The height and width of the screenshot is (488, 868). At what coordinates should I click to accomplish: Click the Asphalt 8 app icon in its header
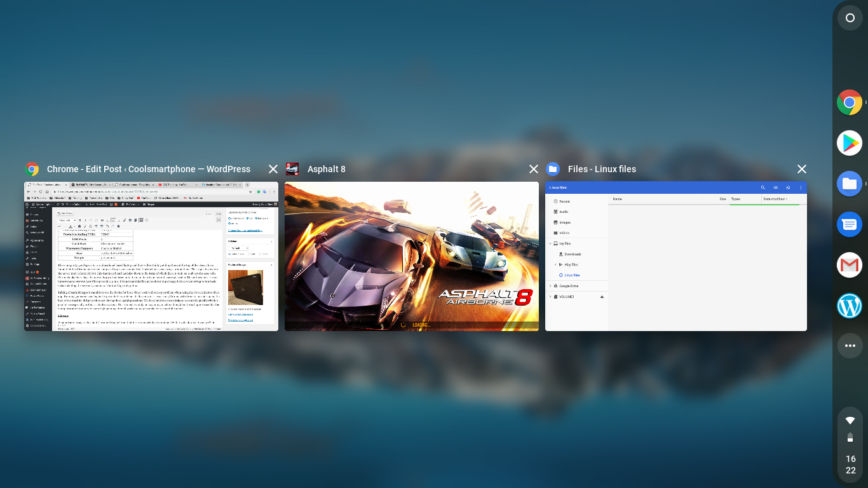click(x=292, y=169)
